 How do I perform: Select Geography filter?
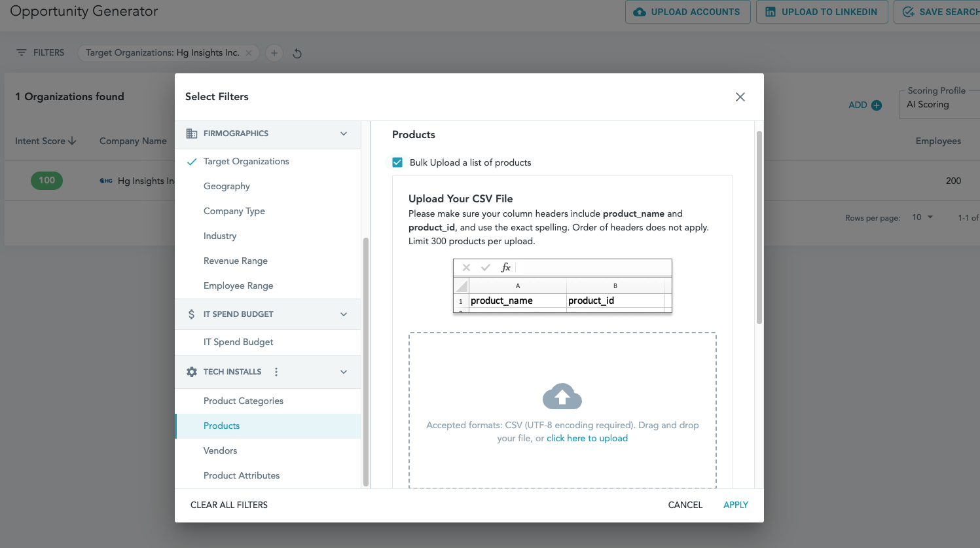[268, 187]
